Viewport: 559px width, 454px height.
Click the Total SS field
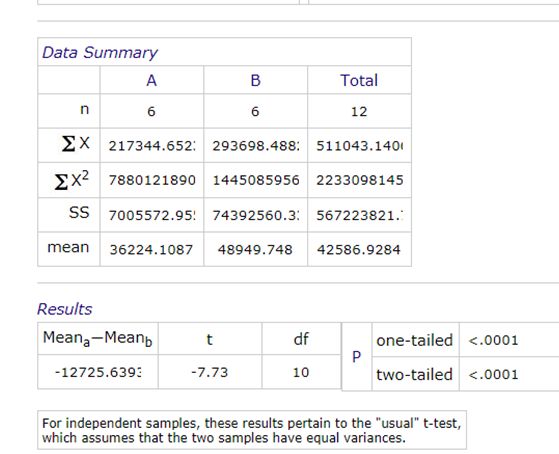tap(359, 215)
